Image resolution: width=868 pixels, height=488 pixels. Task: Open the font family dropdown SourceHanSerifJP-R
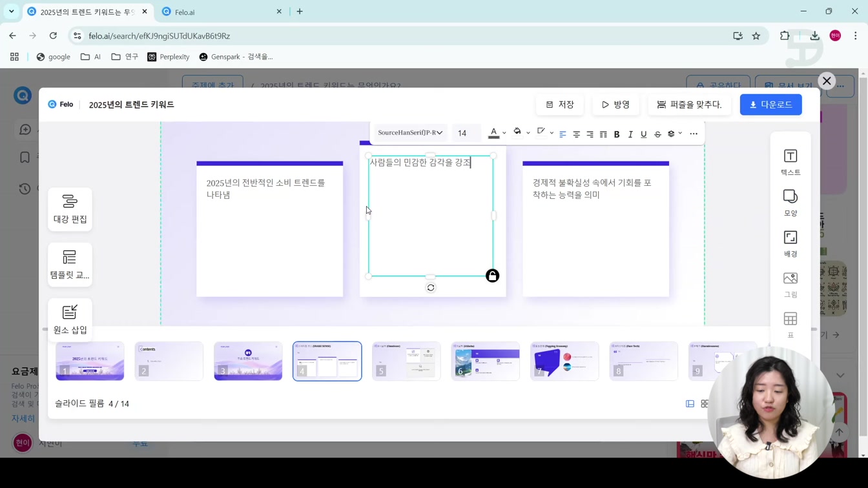(x=409, y=133)
